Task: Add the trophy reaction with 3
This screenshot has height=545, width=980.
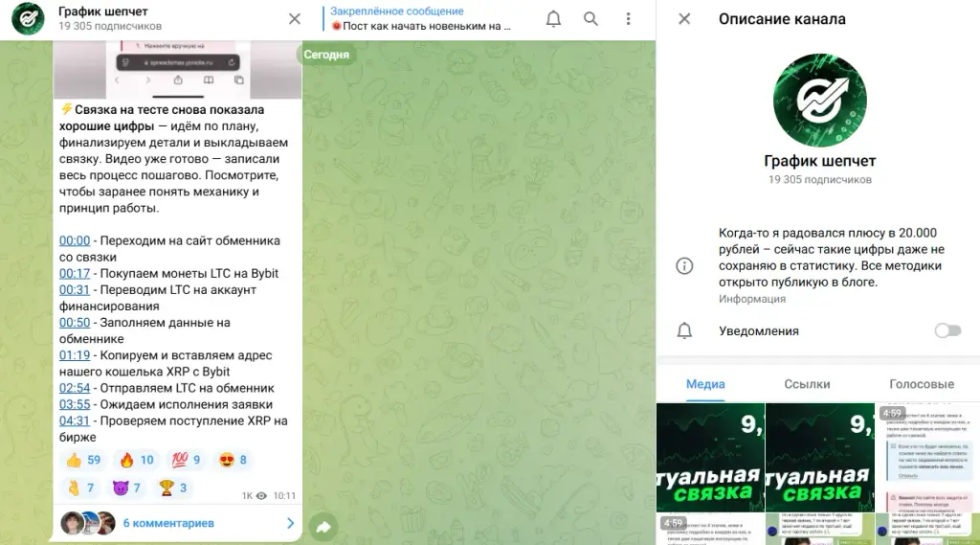Action: click(x=173, y=488)
